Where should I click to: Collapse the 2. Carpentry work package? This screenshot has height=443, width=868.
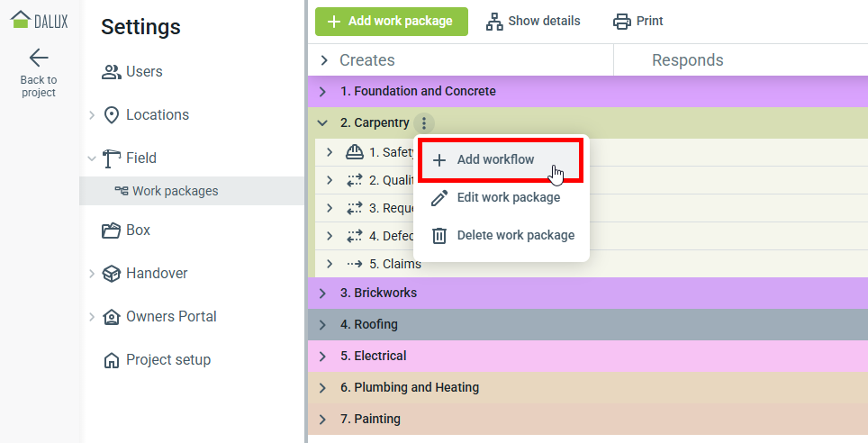click(x=322, y=123)
